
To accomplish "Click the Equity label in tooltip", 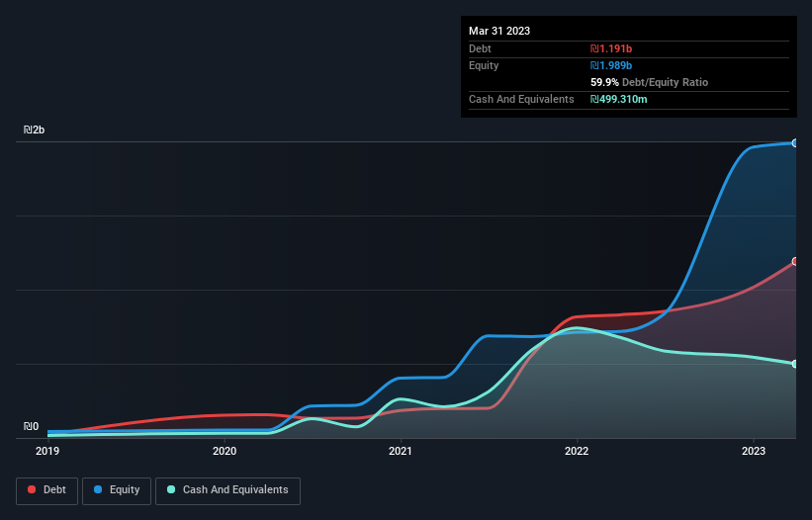I will [x=484, y=65].
